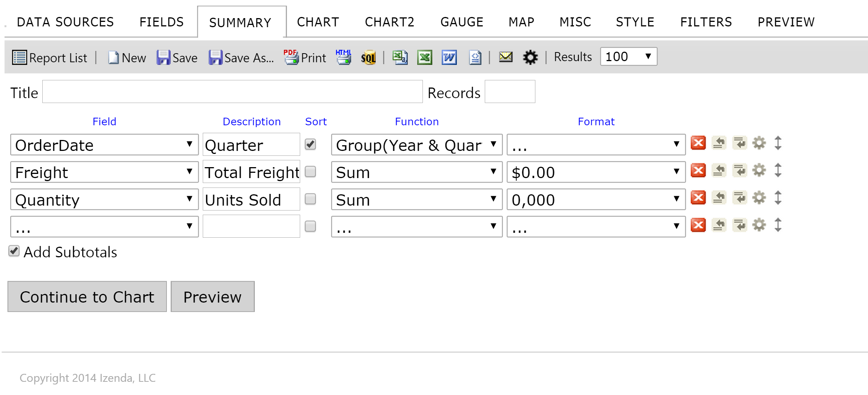Open Sum function dropdown for Freight
This screenshot has height=395, width=868.
point(416,172)
